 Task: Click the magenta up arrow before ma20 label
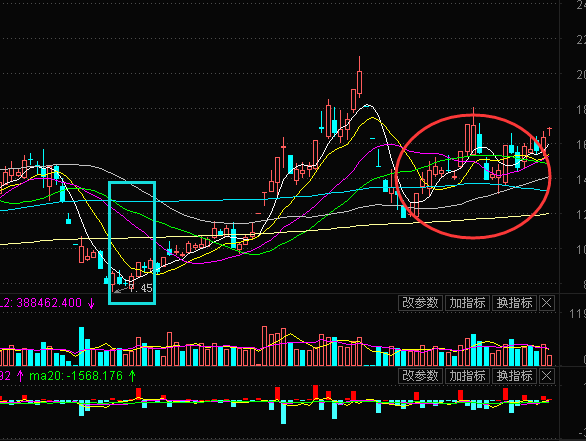click(x=20, y=376)
